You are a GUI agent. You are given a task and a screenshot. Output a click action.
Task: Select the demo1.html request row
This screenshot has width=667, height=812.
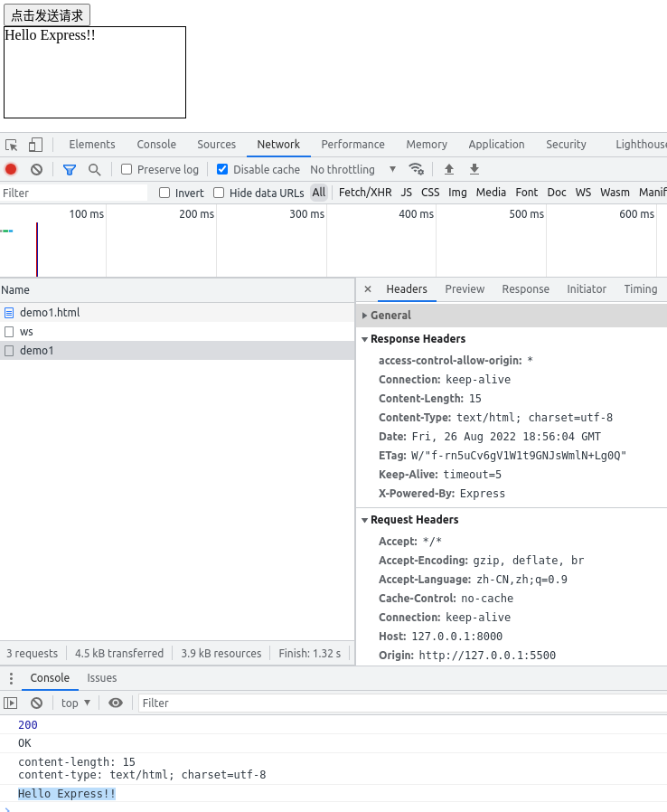click(x=50, y=312)
